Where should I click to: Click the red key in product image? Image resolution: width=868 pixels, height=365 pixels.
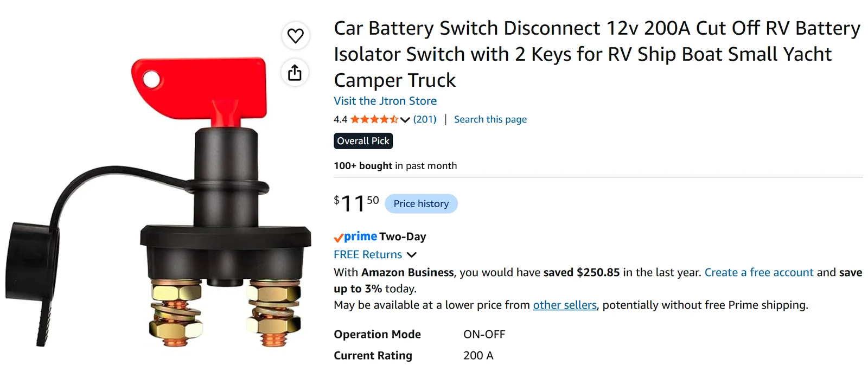[199, 90]
